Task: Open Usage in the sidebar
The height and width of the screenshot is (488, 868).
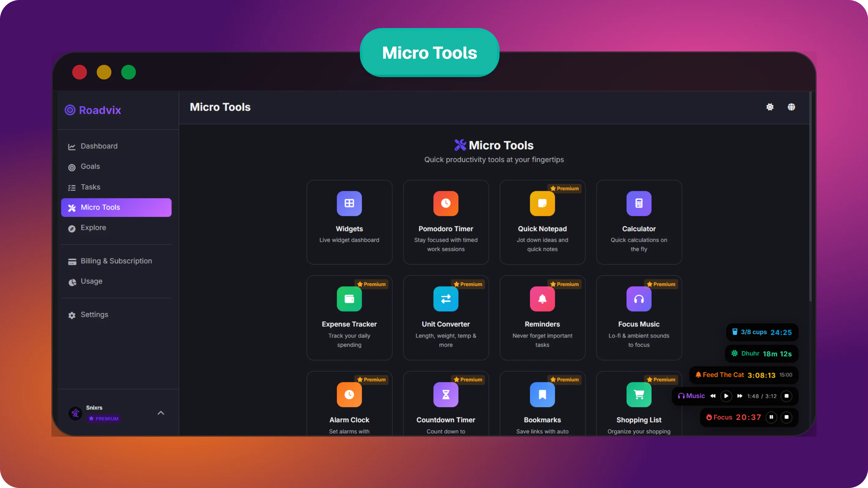Action: [116, 281]
